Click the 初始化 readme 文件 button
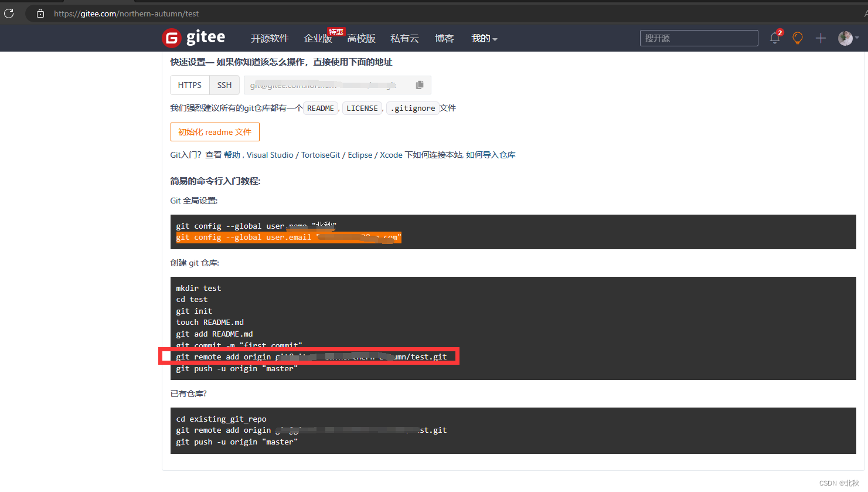The width and height of the screenshot is (868, 492). [x=215, y=132]
